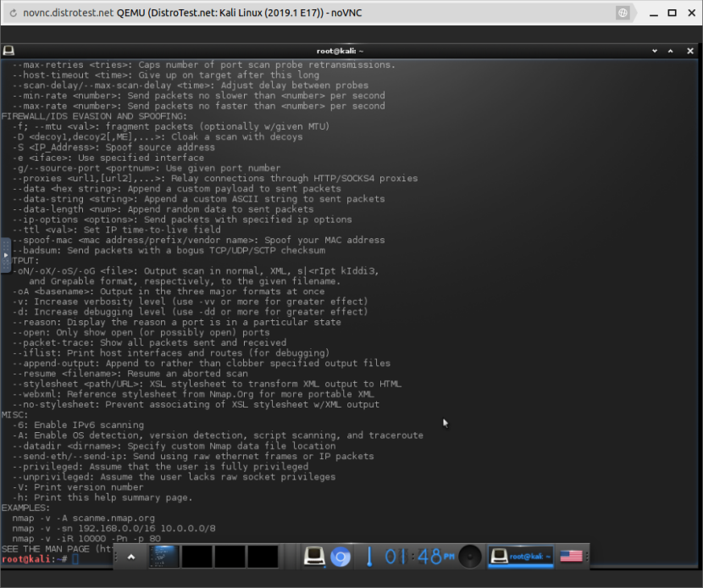Click the globe icon in browser title bar
The height and width of the screenshot is (588, 703).
click(x=623, y=13)
